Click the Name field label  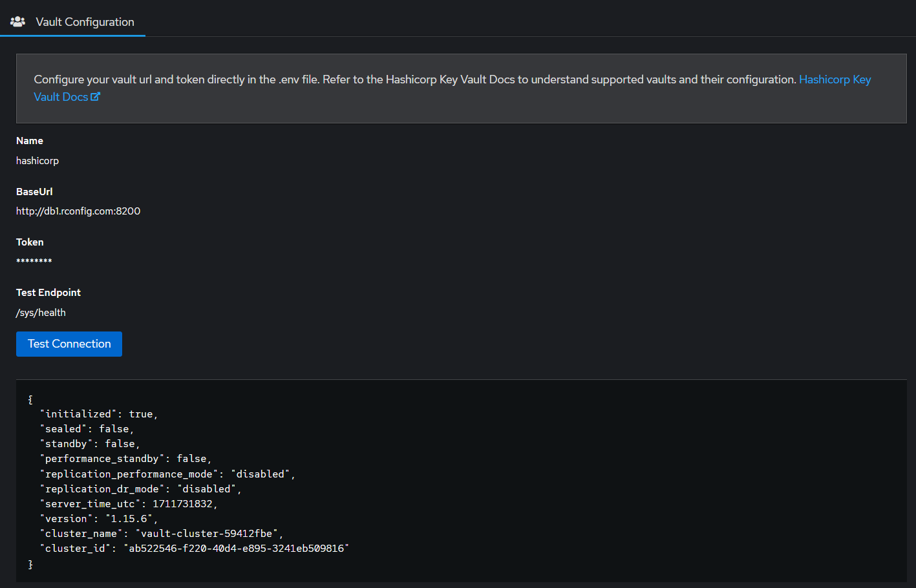[30, 141]
